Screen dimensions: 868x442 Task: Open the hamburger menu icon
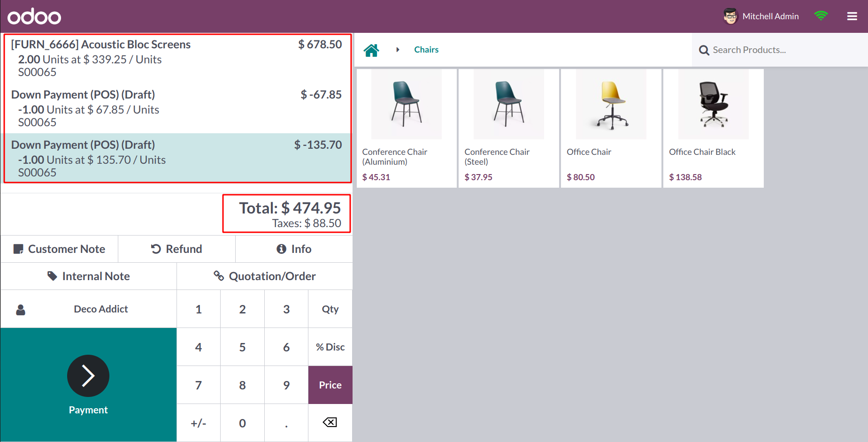tap(852, 16)
